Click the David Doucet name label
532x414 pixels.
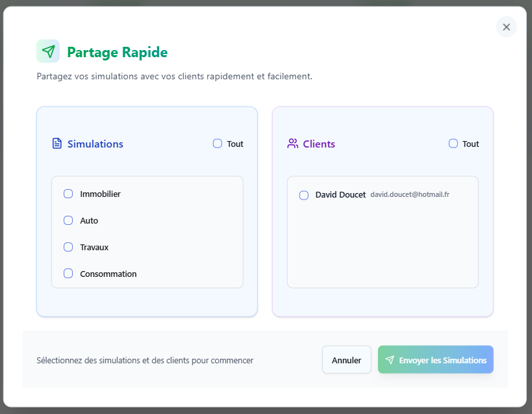coord(340,195)
